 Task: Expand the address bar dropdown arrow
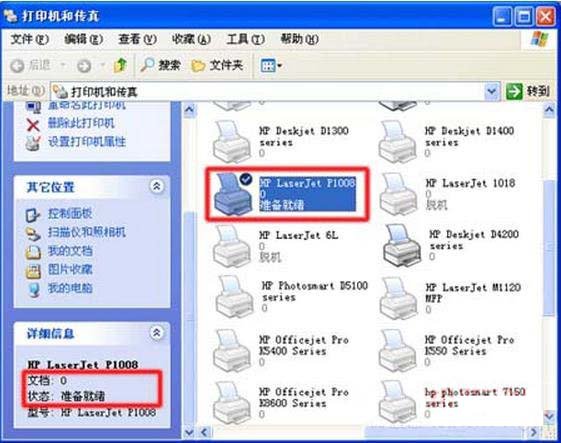[492, 91]
